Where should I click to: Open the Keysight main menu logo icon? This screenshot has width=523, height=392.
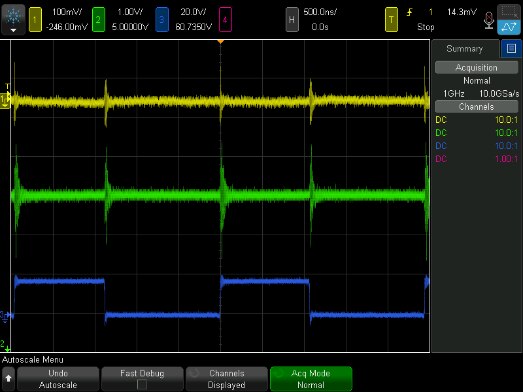coord(13,20)
